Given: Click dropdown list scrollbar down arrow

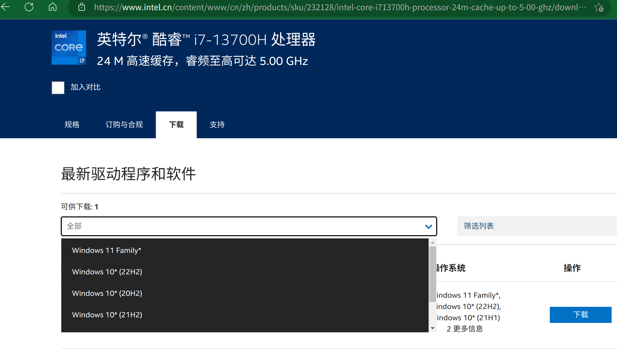Looking at the screenshot, I should (433, 328).
